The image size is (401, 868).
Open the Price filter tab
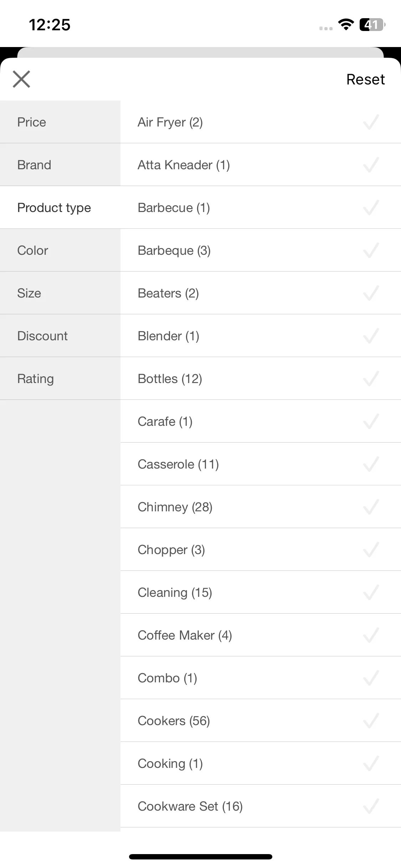click(x=60, y=122)
